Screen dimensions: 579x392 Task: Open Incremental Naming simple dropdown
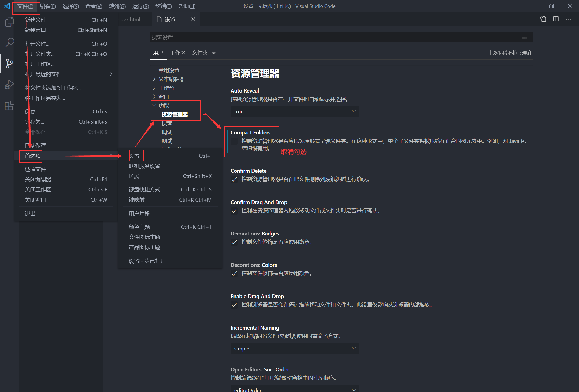tap(295, 349)
